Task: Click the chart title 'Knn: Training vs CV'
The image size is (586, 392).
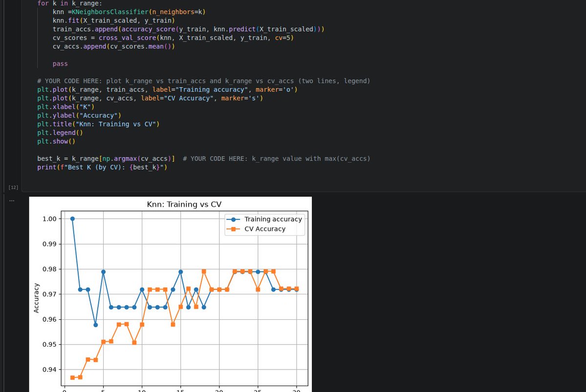Action: [x=184, y=204]
